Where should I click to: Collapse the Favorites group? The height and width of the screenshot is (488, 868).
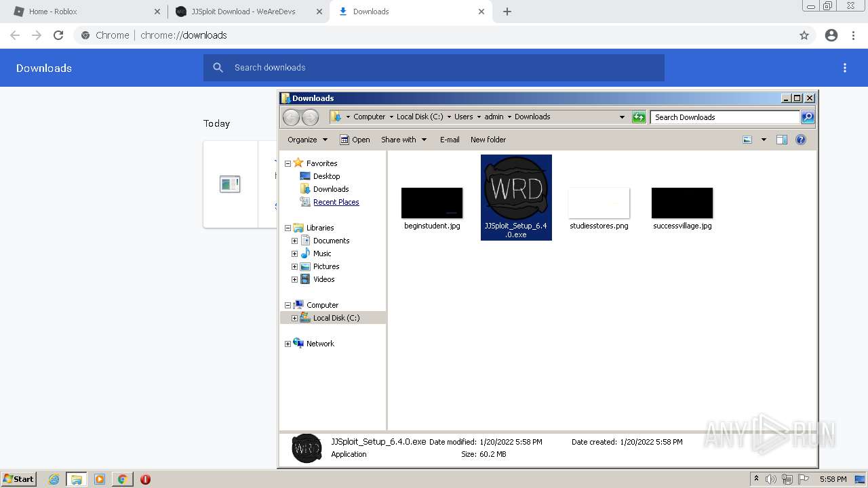pyautogui.click(x=288, y=163)
